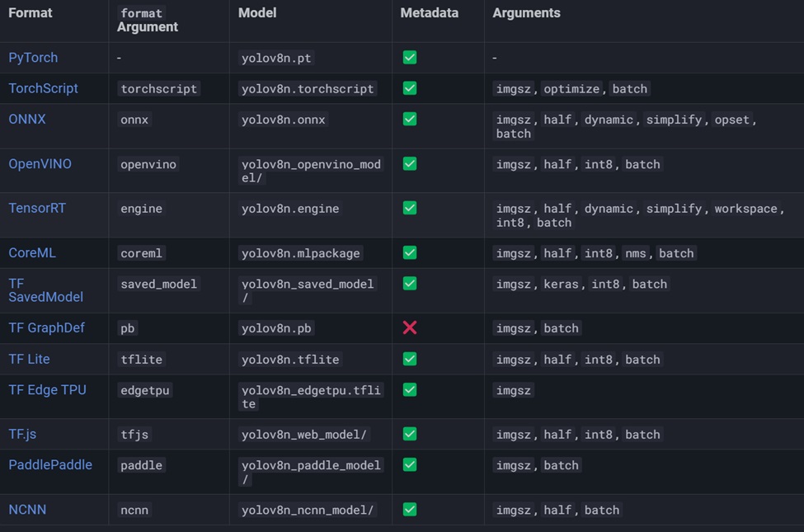Select the "yolov8n.pb" model name
Screen dimensions: 804x532
pos(276,327)
